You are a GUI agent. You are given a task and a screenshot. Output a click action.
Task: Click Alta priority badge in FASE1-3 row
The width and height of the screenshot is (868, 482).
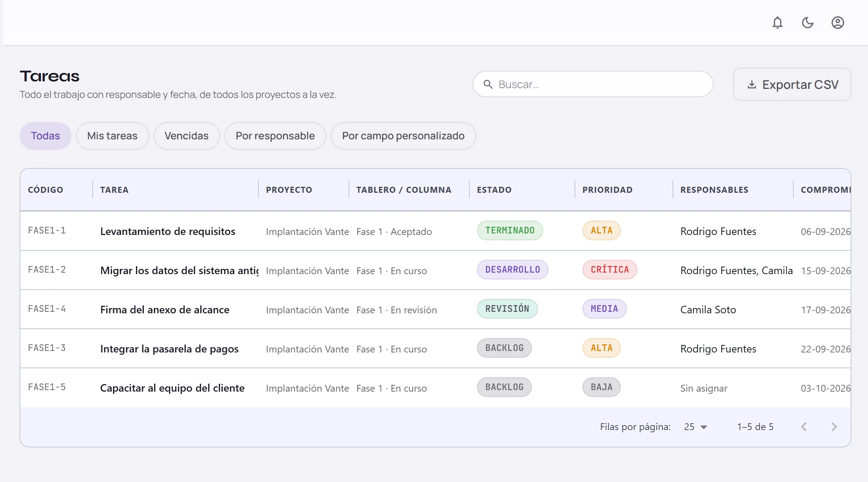point(601,348)
